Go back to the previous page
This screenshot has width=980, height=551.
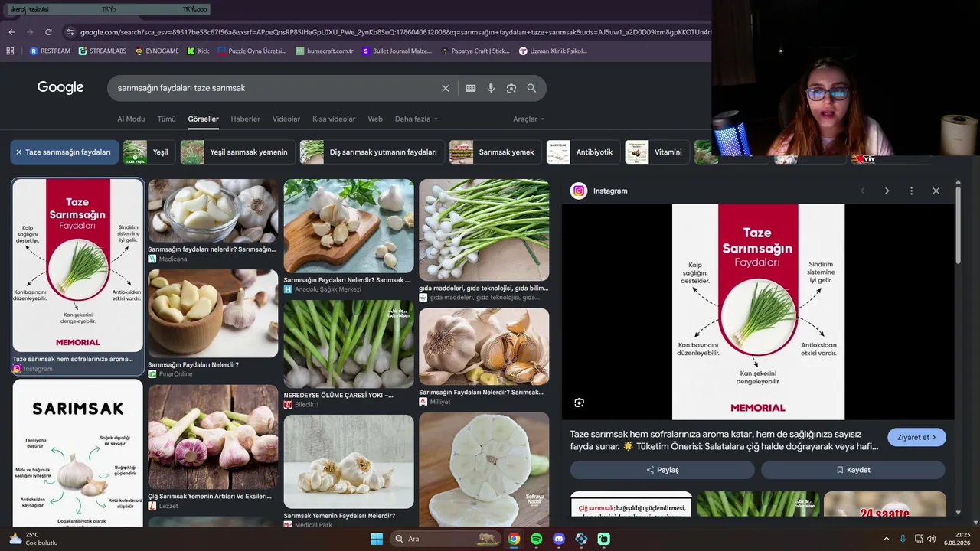tap(11, 32)
